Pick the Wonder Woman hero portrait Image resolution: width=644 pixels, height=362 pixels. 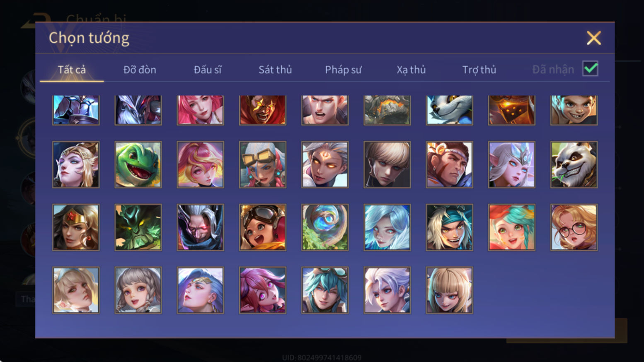point(76,227)
